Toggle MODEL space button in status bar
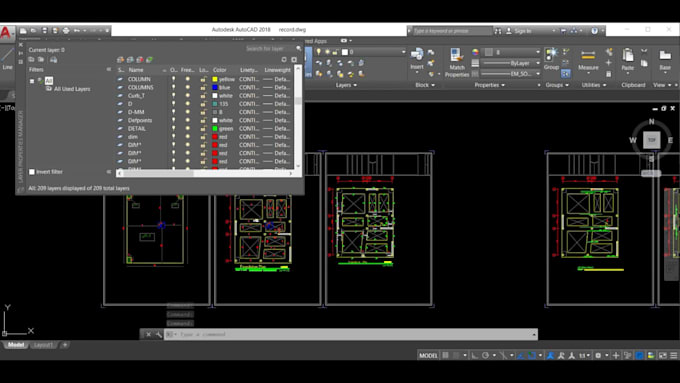The image size is (680, 383). (x=428, y=355)
